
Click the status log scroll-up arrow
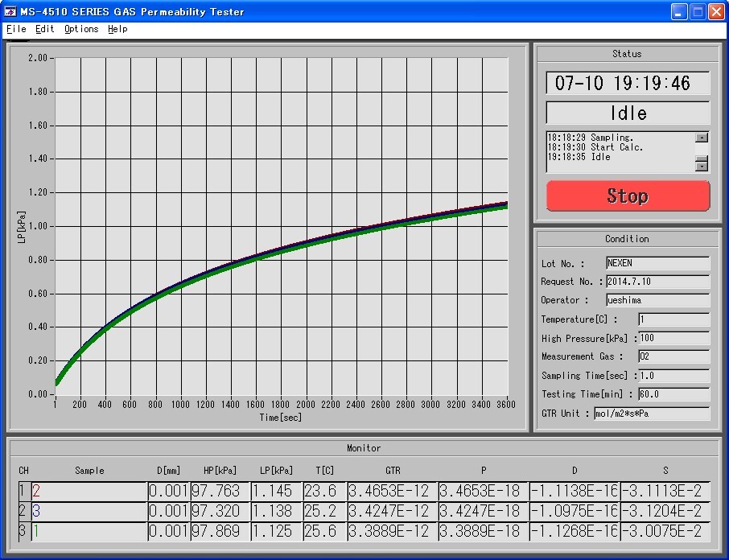pyautogui.click(x=702, y=138)
